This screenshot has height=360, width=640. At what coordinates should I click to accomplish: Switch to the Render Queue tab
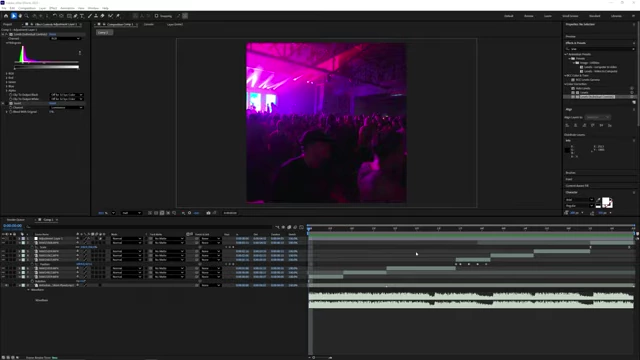click(x=16, y=220)
